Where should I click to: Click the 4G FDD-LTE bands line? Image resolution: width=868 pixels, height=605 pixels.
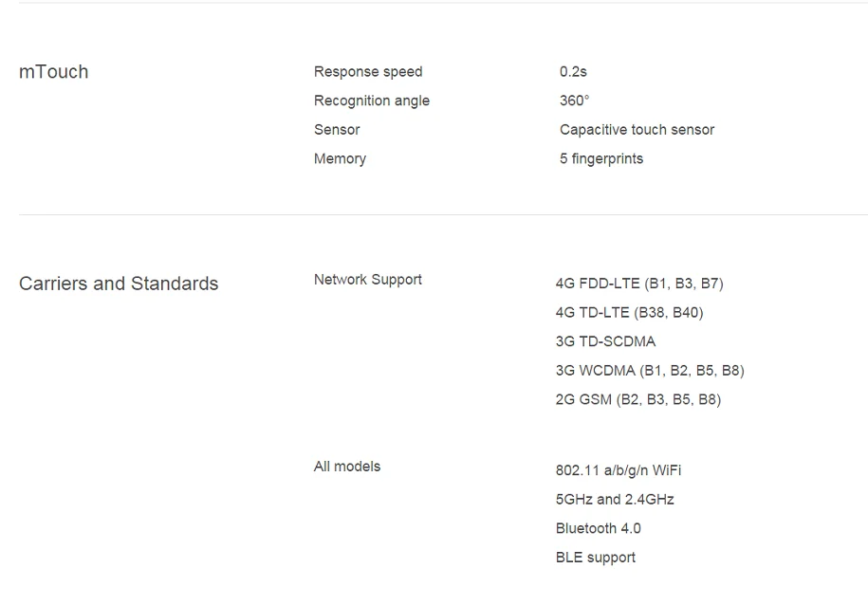(x=639, y=284)
